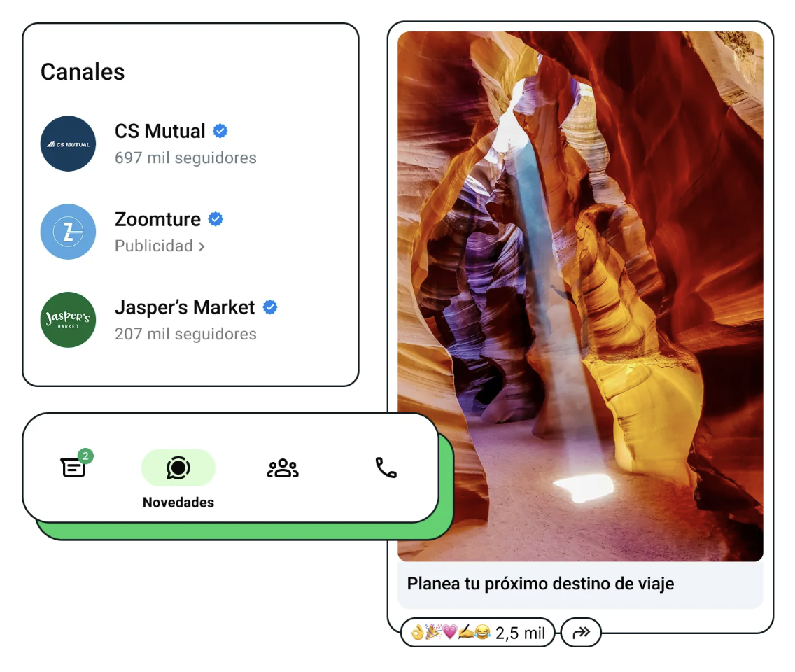Open the emoji reactions 2,5 mil pill
The height and width of the screenshot is (672, 795).
477,632
